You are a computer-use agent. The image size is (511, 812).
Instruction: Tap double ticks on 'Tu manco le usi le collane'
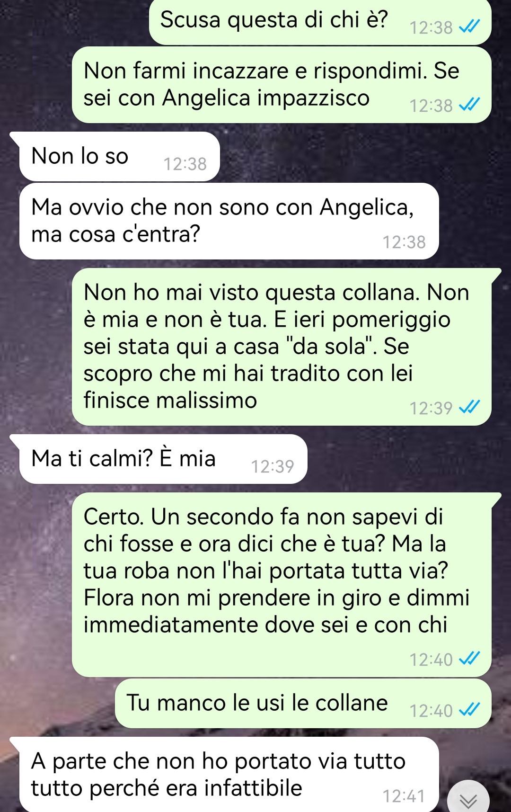[x=470, y=710]
